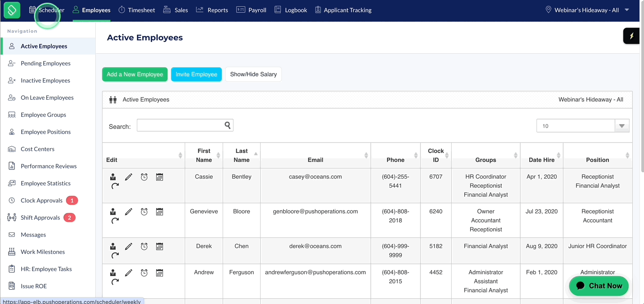This screenshot has width=644, height=304.
Task: Sort table by Position column
Action: pos(597,155)
